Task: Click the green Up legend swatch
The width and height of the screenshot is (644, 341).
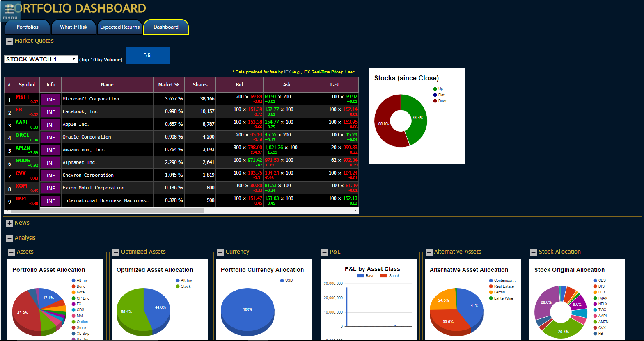Action: (435, 89)
